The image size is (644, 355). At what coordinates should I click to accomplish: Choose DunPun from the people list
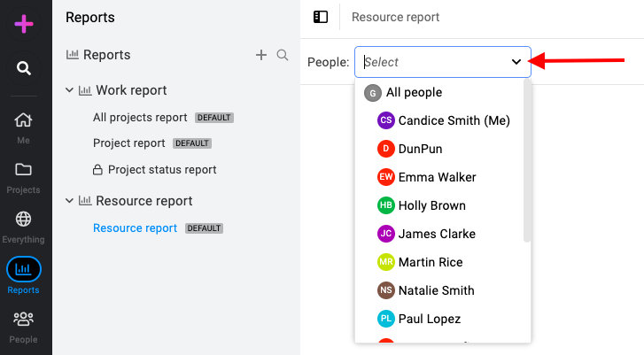click(439, 149)
